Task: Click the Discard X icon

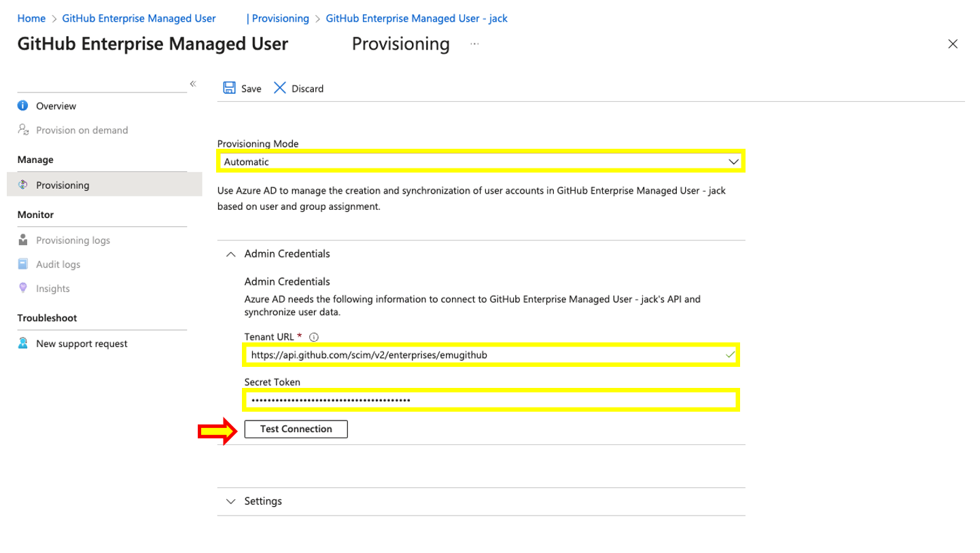Action: 279,88
